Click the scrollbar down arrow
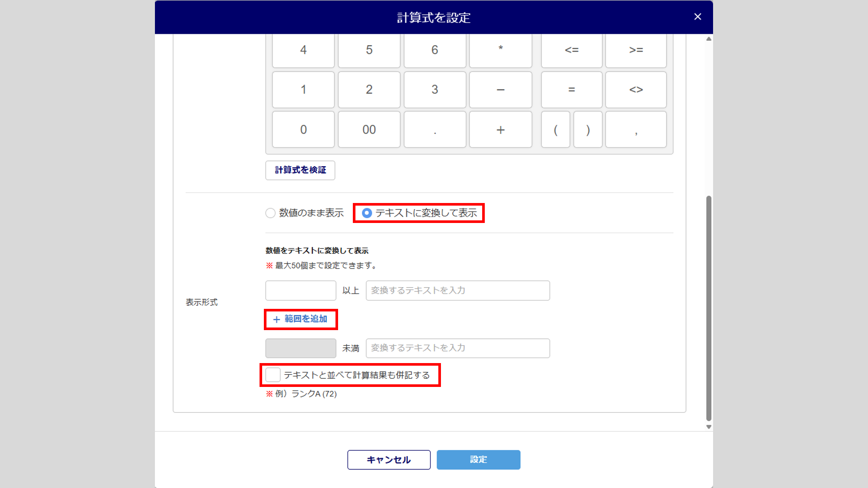The height and width of the screenshot is (488, 868). pyautogui.click(x=709, y=427)
